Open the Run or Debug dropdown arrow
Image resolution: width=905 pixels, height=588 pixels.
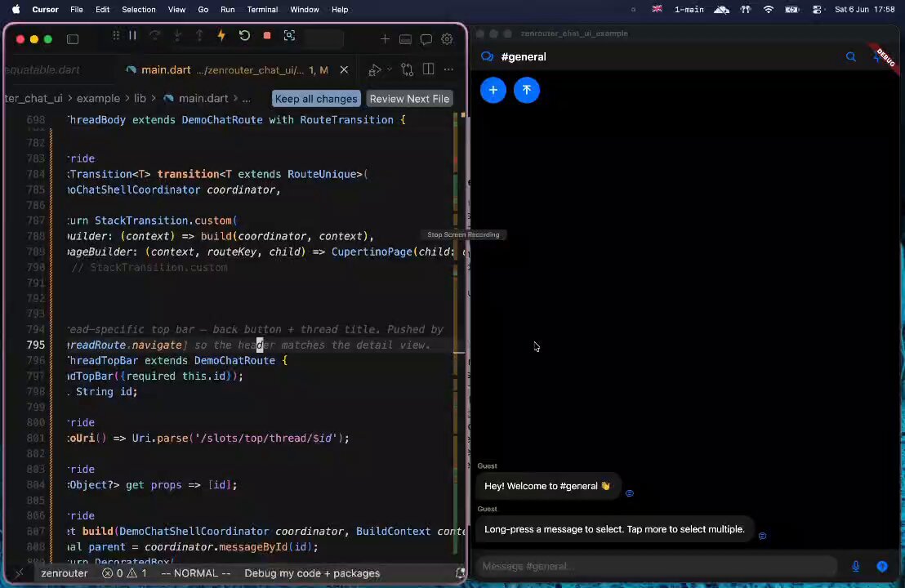(390, 69)
